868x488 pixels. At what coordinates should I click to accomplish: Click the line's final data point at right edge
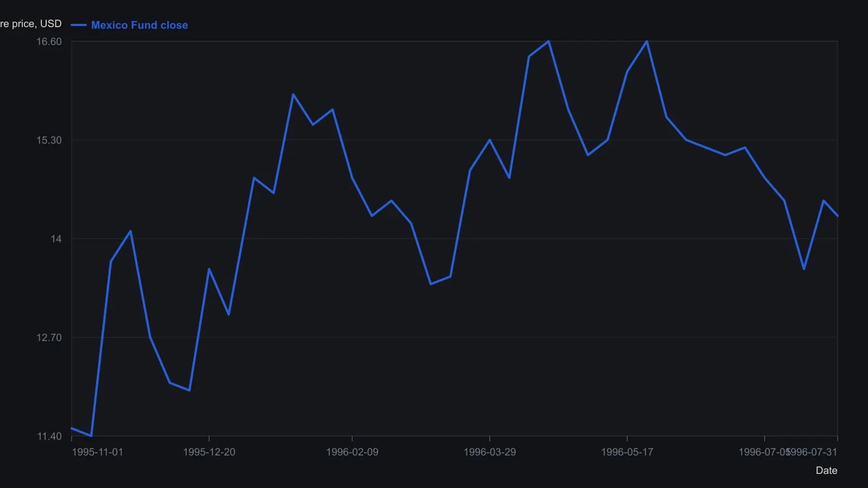tap(838, 216)
